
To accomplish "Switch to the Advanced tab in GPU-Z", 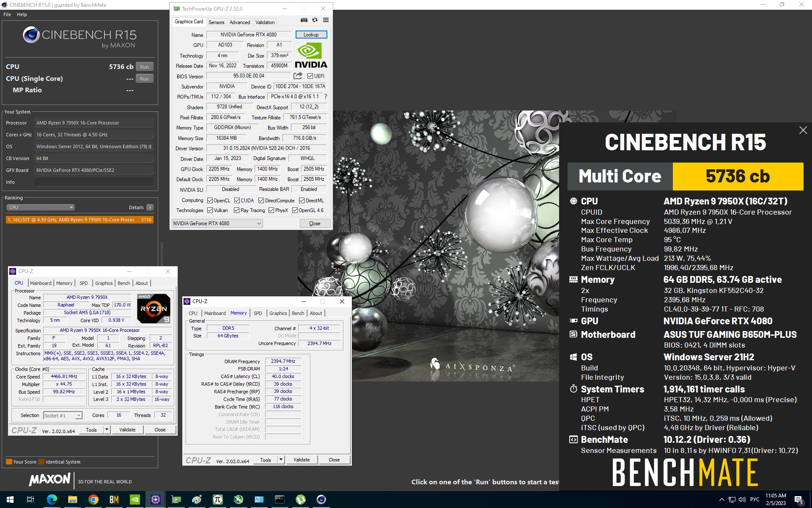I will click(240, 22).
